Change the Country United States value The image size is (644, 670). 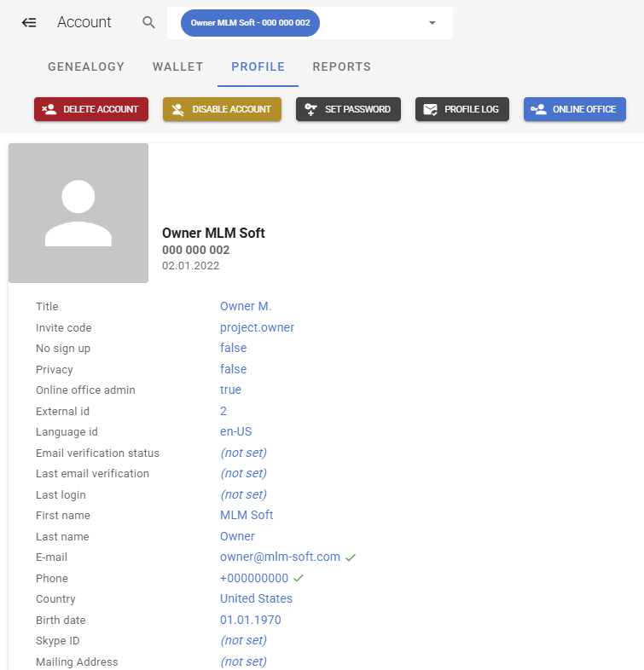click(256, 598)
